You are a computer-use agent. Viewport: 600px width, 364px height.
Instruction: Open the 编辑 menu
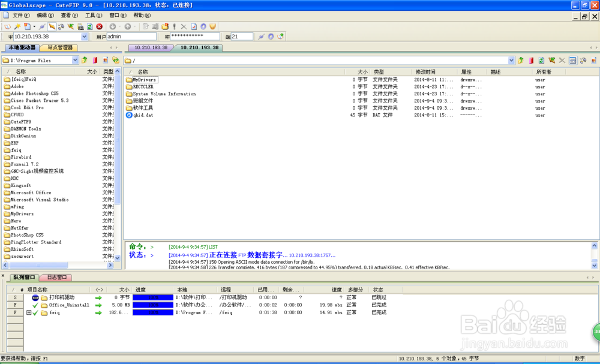[45, 16]
